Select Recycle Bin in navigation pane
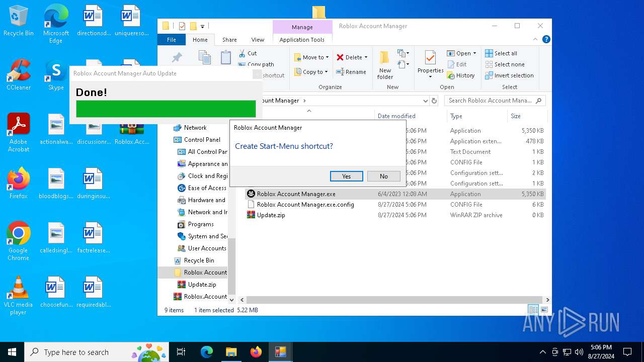Viewport: 644px width, 362px height. tap(199, 260)
